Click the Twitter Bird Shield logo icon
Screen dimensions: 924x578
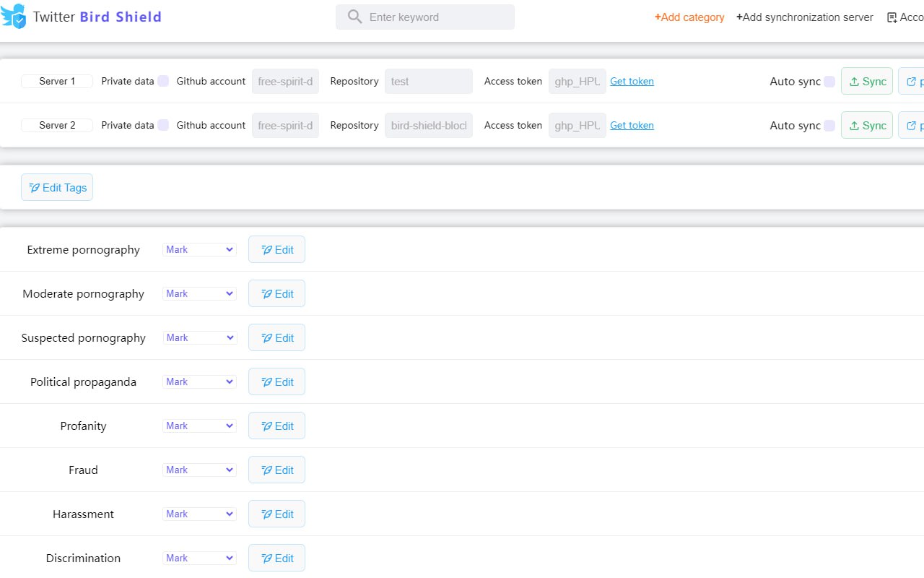pos(14,17)
